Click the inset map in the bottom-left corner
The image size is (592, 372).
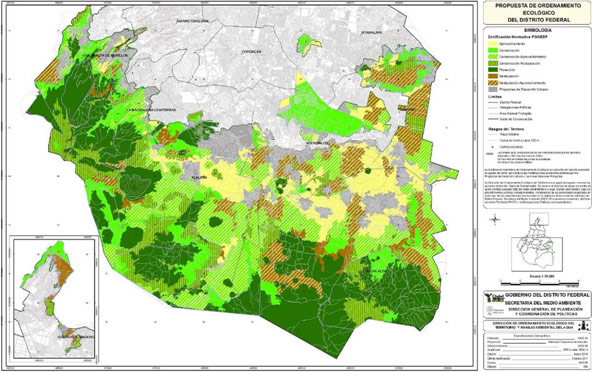(53, 298)
